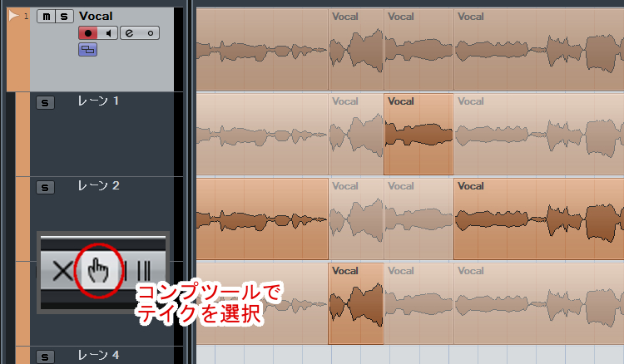The width and height of the screenshot is (624, 364).
Task: Toggle monitor speaker button on Vocal track
Action: 108,33
